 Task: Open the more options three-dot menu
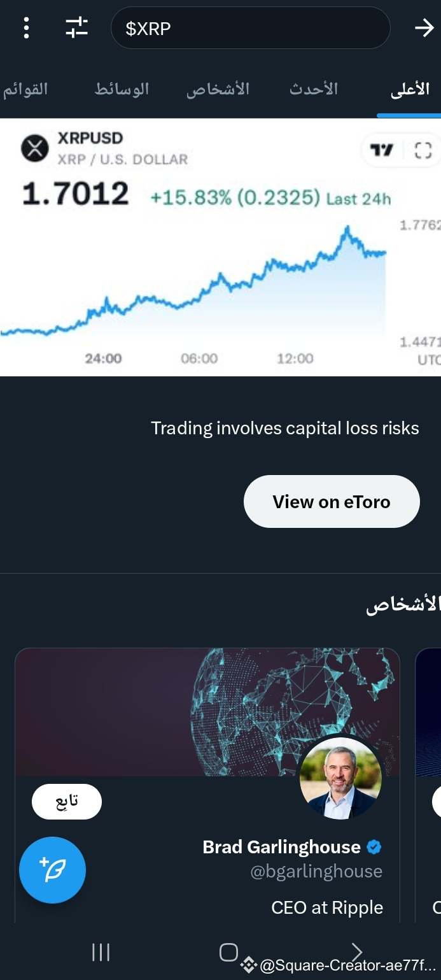point(26,27)
